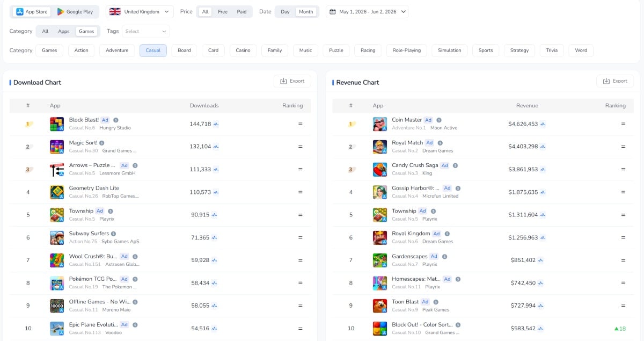Viewport: 644px width, 341px height.
Task: Set date granularity to Day
Action: (x=285, y=12)
